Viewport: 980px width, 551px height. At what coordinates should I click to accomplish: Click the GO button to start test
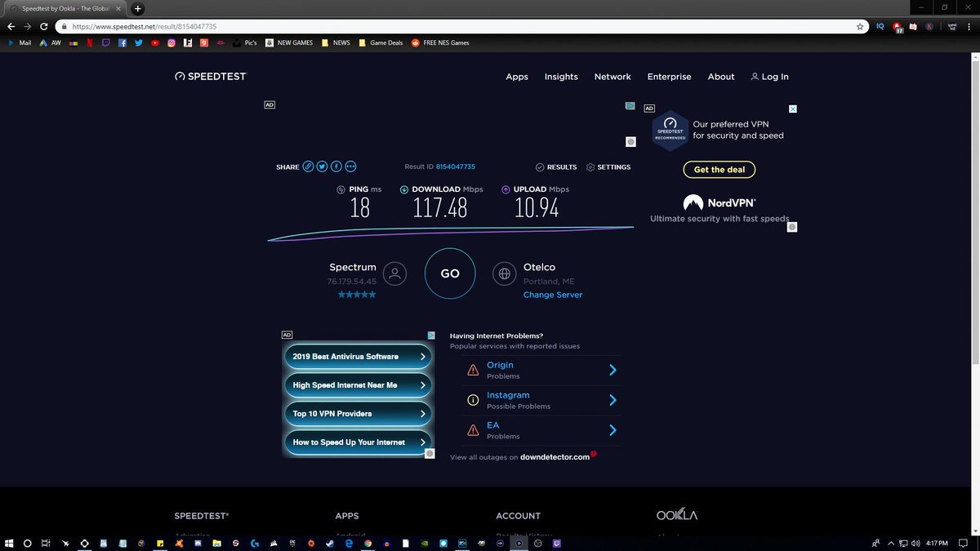pyautogui.click(x=450, y=273)
